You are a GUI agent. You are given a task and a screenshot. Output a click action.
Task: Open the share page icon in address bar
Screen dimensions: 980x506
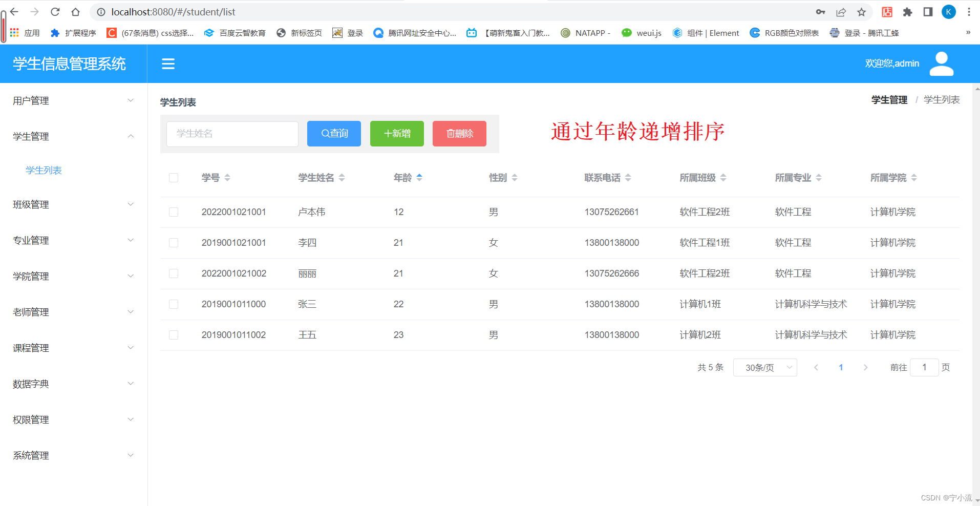point(841,12)
